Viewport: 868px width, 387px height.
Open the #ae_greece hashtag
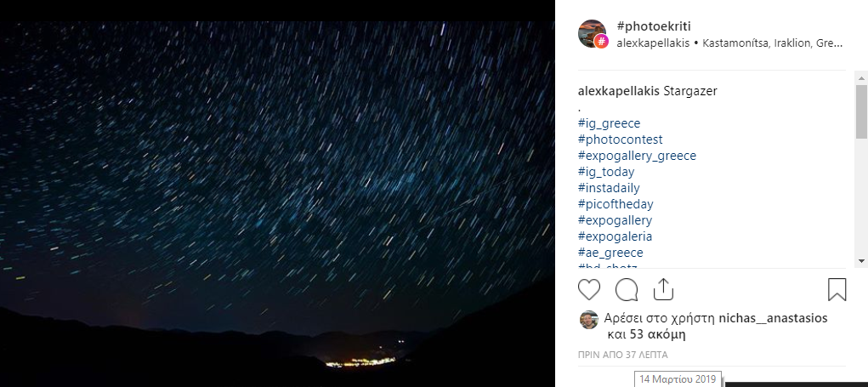(610, 253)
